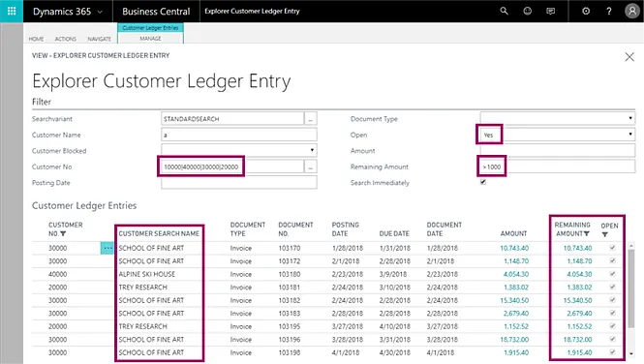Open remaining amount 1,148.70 link
The image size is (644, 364).
[579, 261]
